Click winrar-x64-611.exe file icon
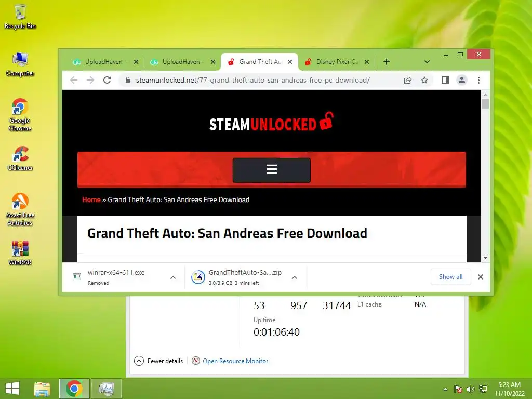 pos(77,277)
